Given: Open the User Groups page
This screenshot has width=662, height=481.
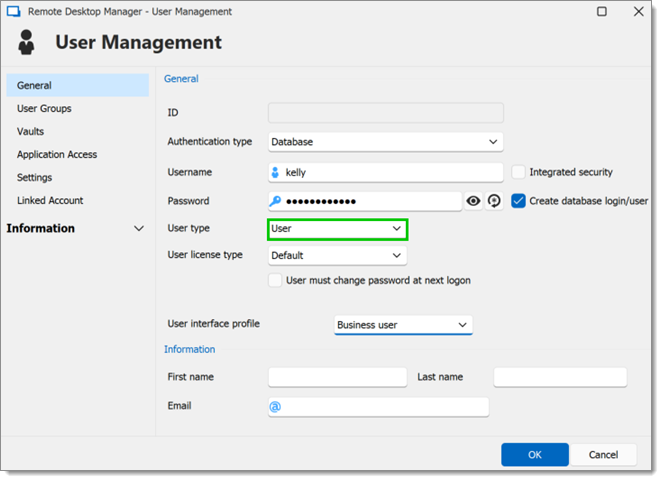Looking at the screenshot, I should pyautogui.click(x=44, y=109).
